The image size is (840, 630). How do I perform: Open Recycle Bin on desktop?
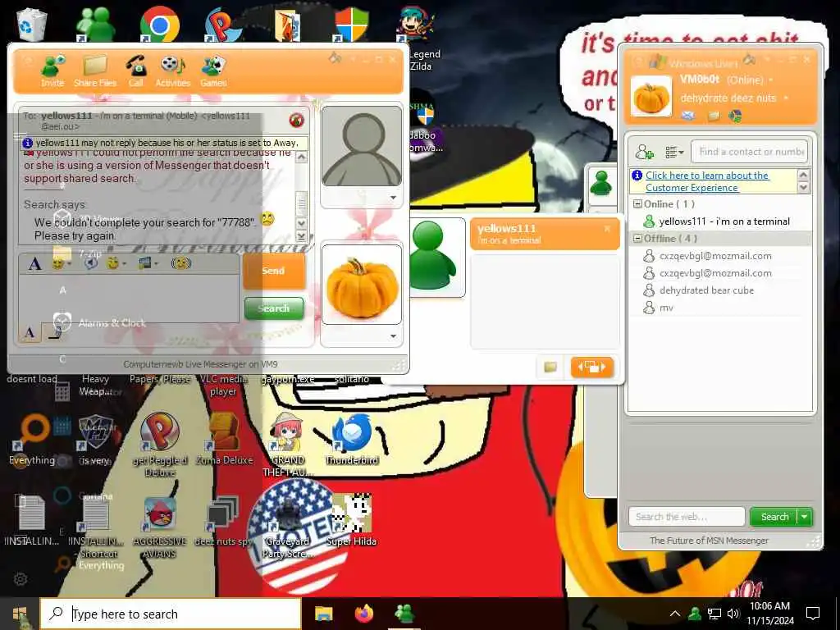point(32,24)
